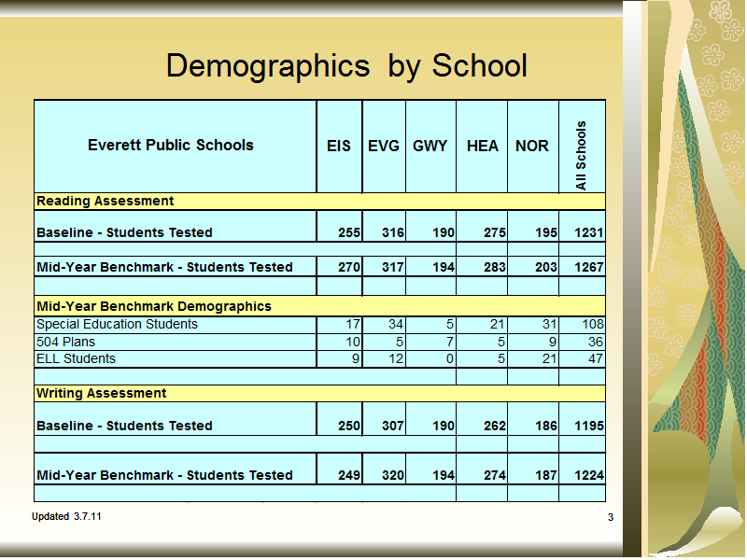Click the NOR column header

(532, 146)
